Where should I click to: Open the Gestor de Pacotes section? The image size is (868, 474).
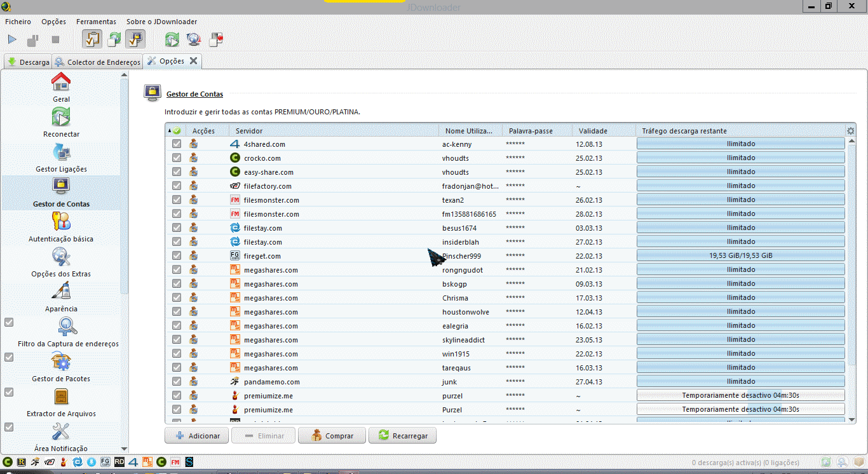(61, 367)
